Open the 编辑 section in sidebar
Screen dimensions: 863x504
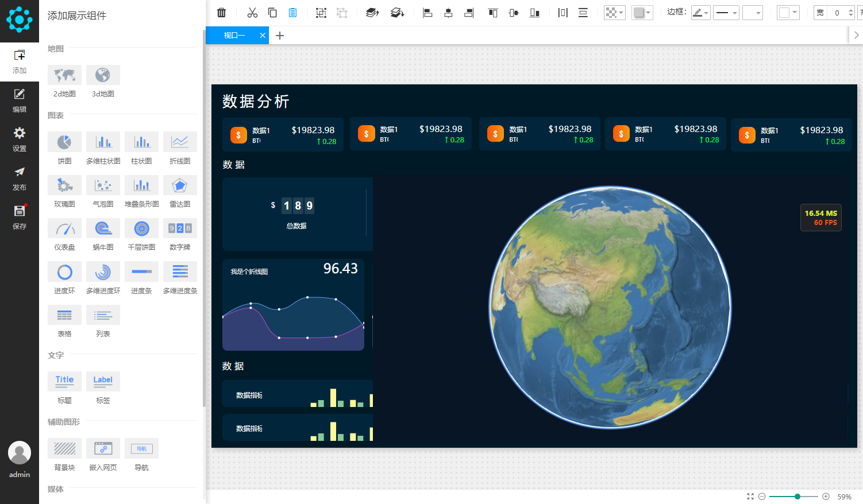tap(20, 100)
